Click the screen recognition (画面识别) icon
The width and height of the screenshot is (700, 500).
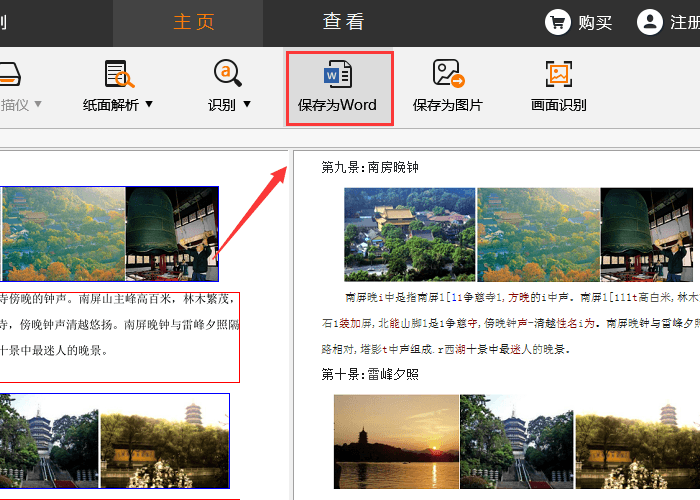[x=558, y=74]
